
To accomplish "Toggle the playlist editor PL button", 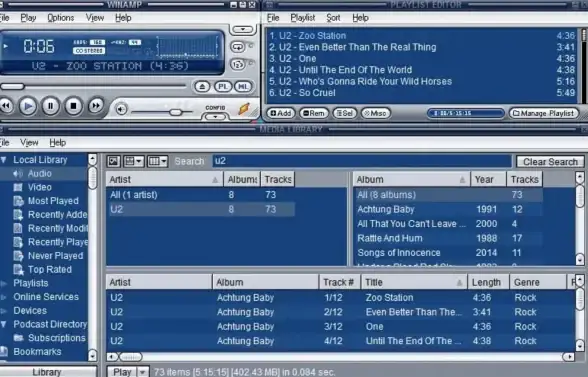I will click(x=223, y=87).
